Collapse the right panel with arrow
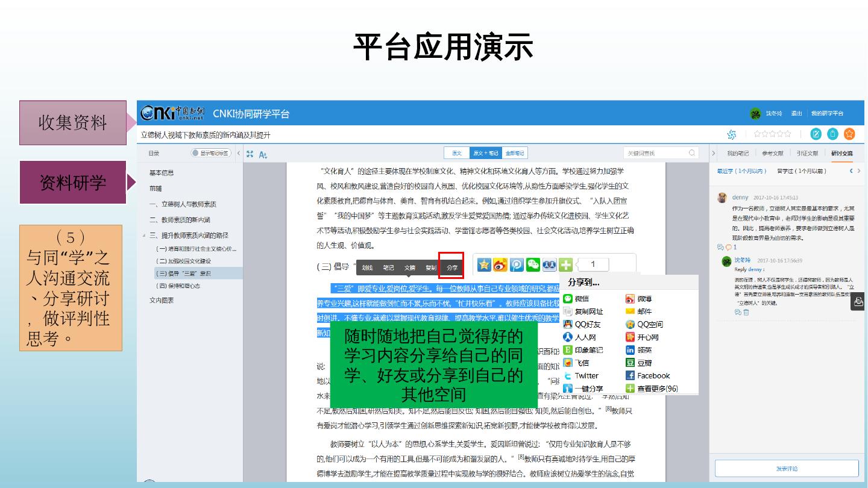Screen dimensions: 868x488 point(714,154)
